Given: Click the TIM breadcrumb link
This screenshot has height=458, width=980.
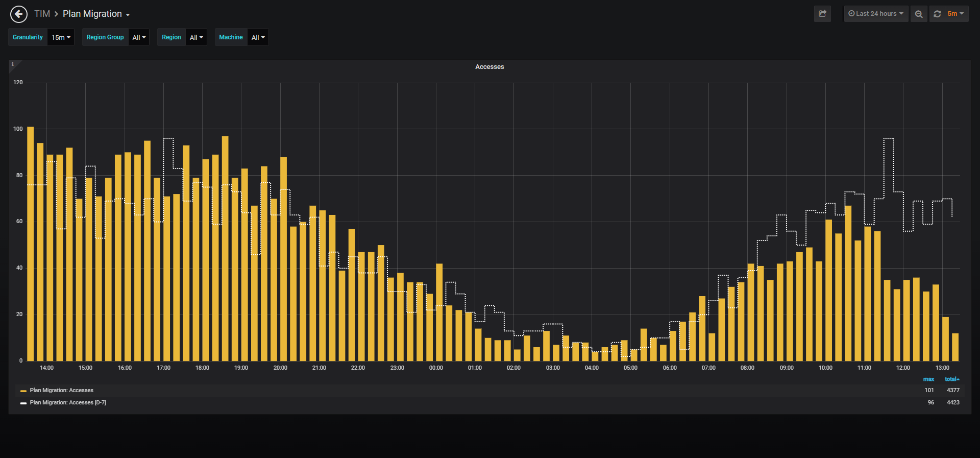Looking at the screenshot, I should tap(42, 14).
